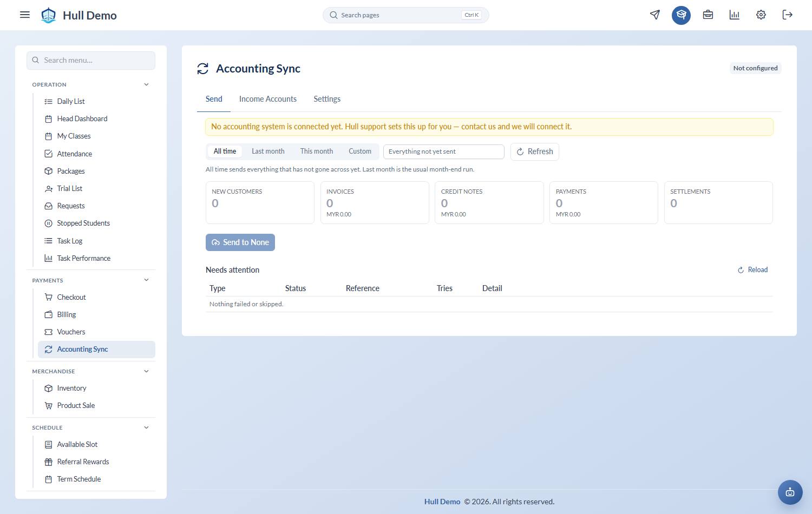Click the Settlements summary card
This screenshot has width=812, height=514.
click(718, 202)
